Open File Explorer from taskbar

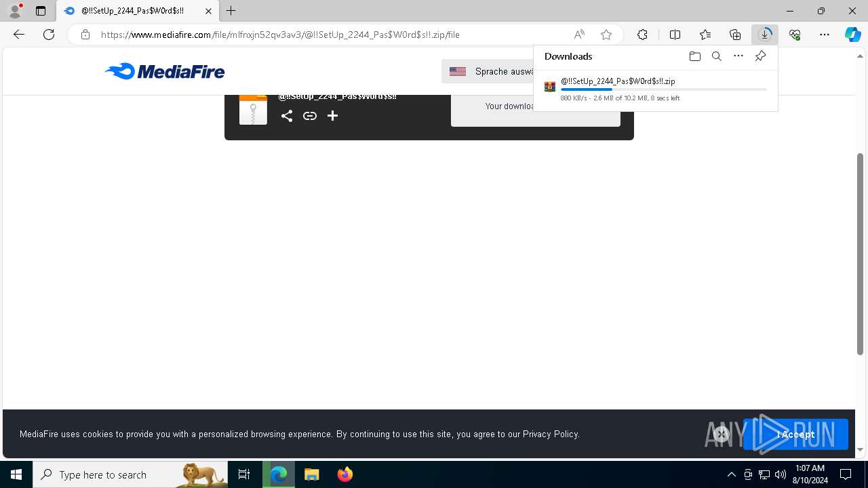tap(312, 474)
